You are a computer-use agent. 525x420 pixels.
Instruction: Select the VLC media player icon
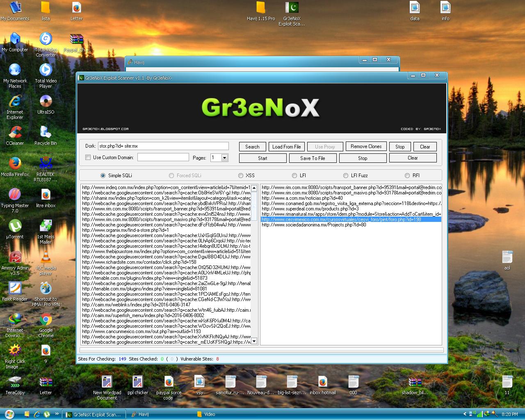pos(46,263)
